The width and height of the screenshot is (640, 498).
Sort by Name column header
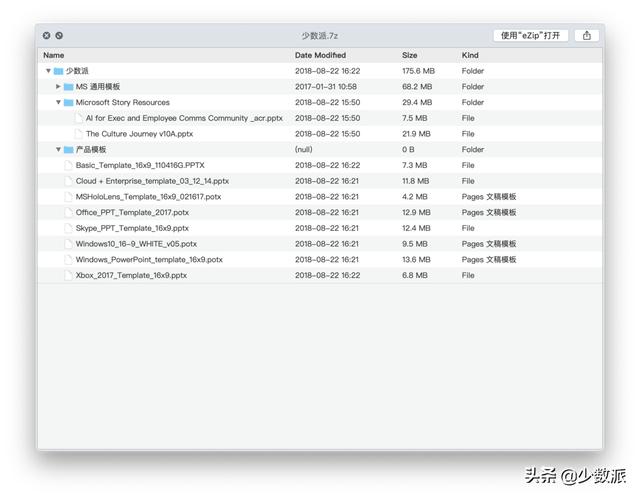[53, 55]
